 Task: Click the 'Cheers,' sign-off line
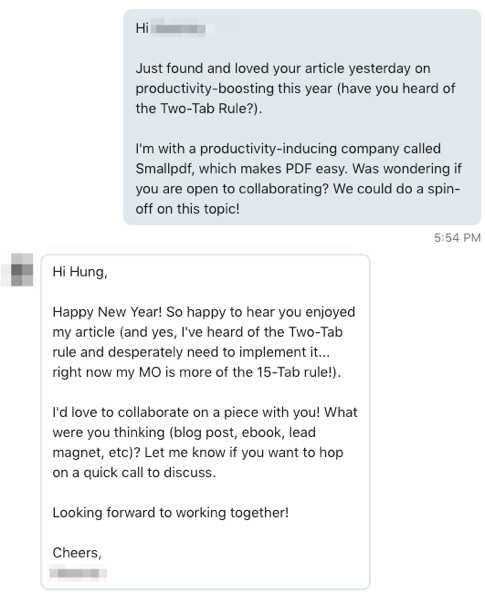click(x=77, y=552)
